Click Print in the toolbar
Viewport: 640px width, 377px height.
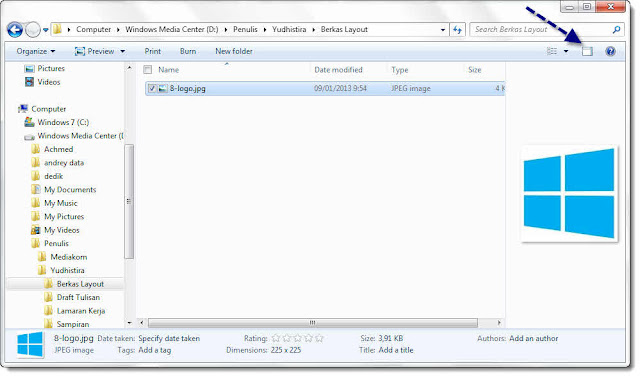[x=153, y=51]
